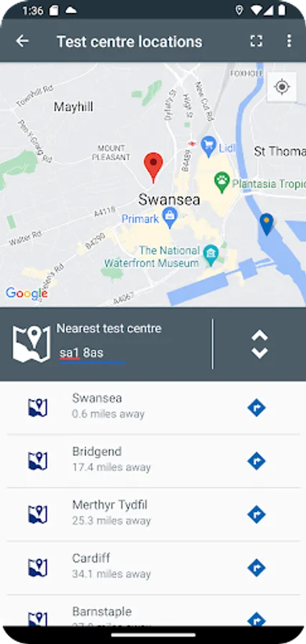Select the Swansea 0.6 miles away entry
306x644 pixels.
pyautogui.click(x=153, y=408)
